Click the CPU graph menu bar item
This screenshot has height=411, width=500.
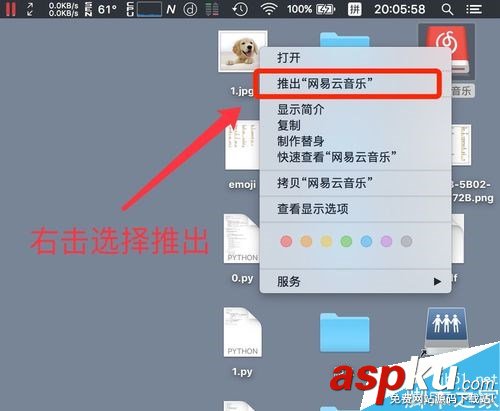pos(144,9)
